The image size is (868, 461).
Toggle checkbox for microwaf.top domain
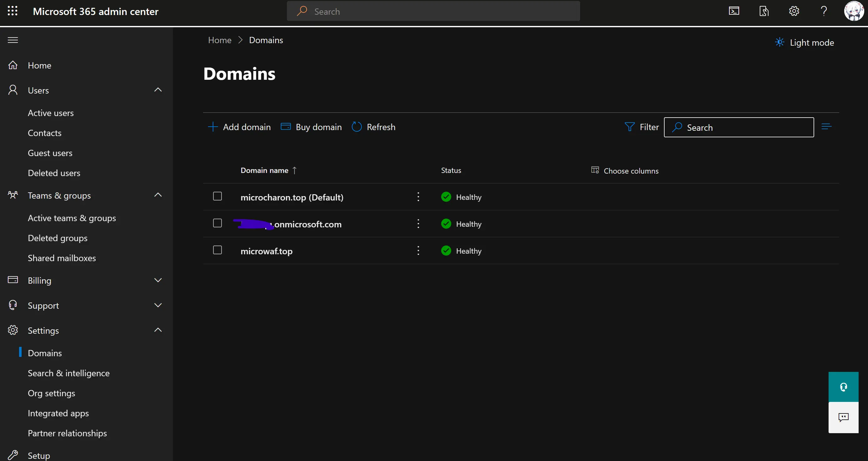tap(217, 250)
